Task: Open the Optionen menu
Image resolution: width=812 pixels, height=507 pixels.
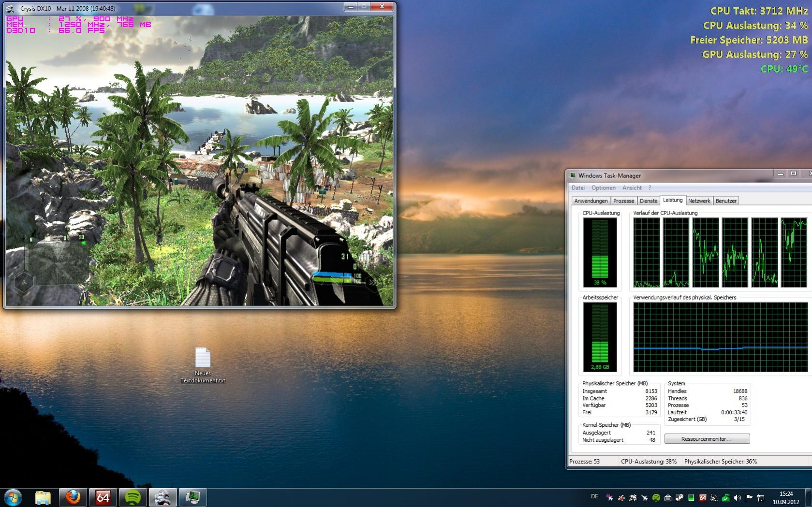Action: pos(604,188)
